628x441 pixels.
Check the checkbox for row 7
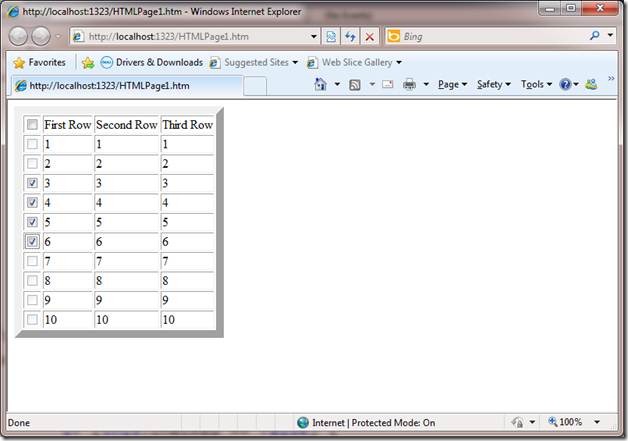tap(32, 261)
